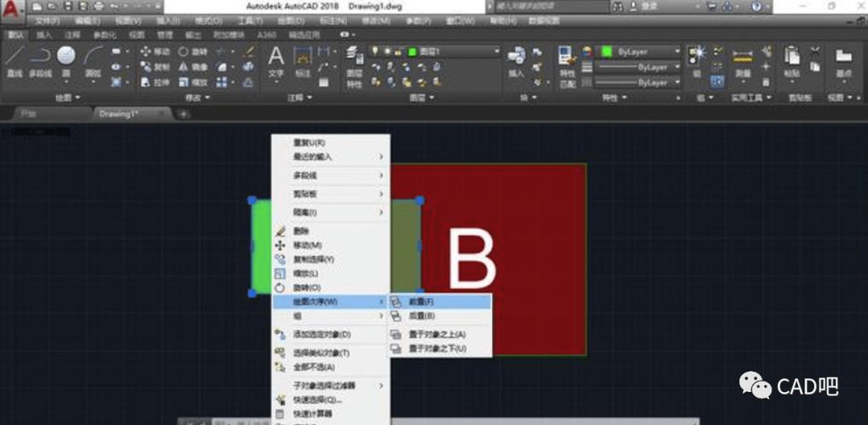Viewport: 868px width, 425px height.
Task: Expand the Modify (修改) panel
Action: [198, 98]
